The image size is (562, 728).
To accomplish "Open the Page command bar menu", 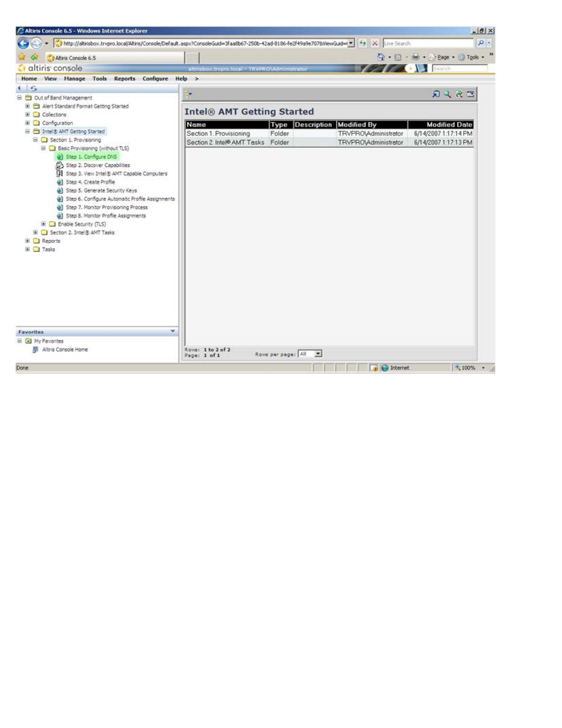I will [x=442, y=57].
